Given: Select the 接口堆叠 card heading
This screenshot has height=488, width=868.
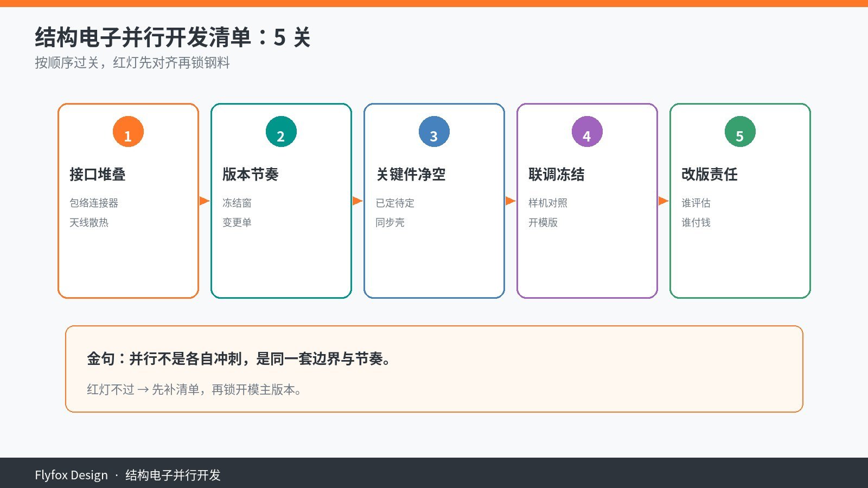Looking at the screenshot, I should click(x=98, y=175).
